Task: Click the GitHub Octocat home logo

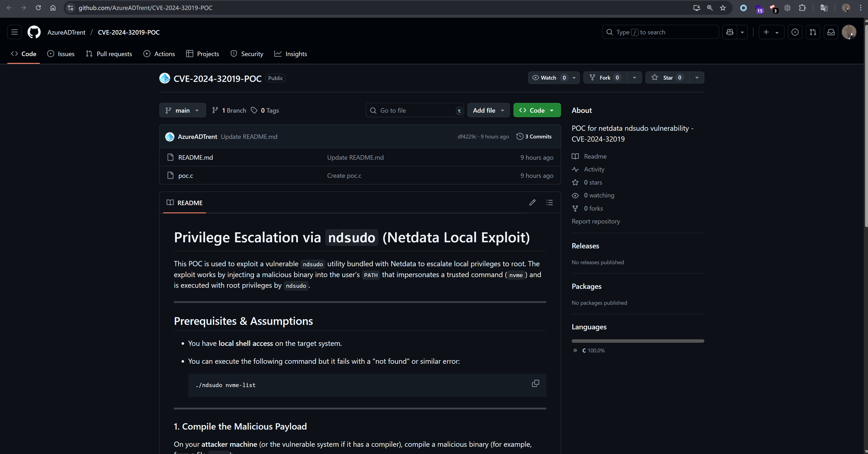Action: tap(34, 32)
